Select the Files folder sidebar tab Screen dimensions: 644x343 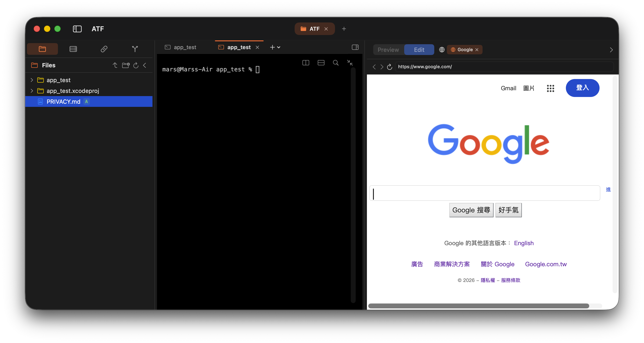pos(42,49)
